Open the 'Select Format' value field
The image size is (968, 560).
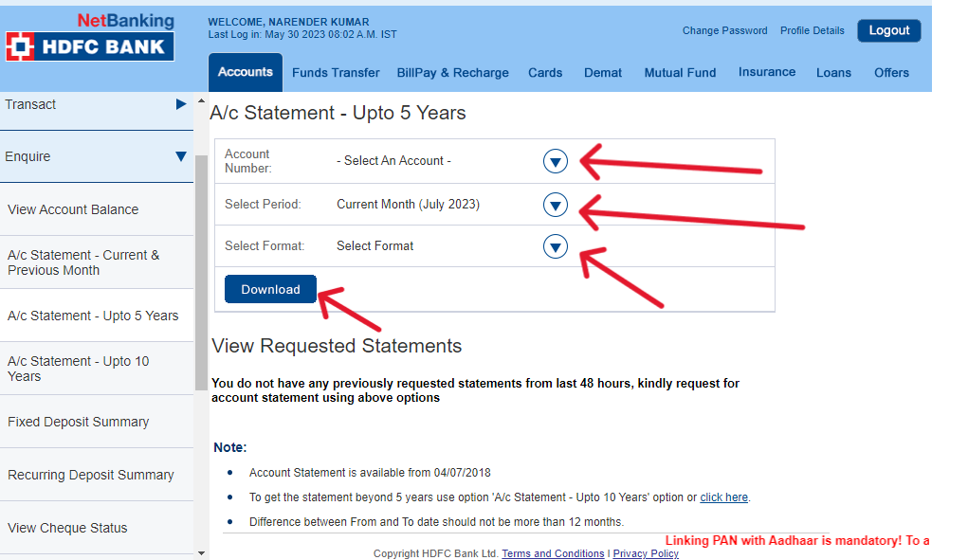(374, 246)
